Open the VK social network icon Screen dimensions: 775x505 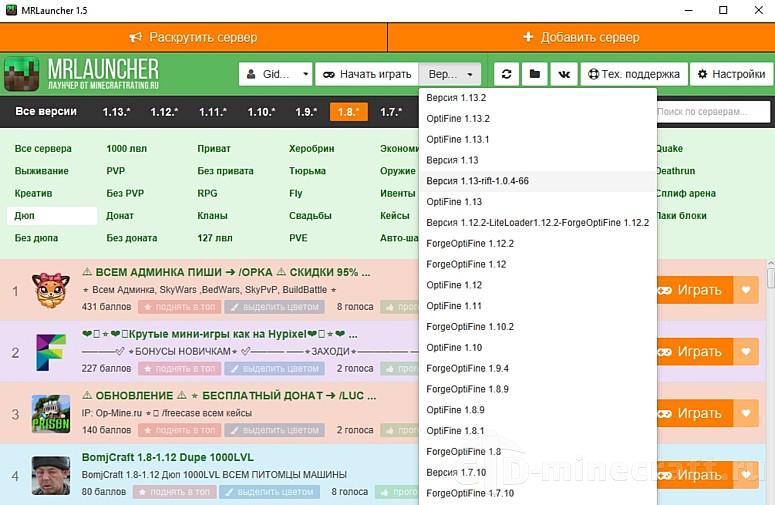click(563, 74)
